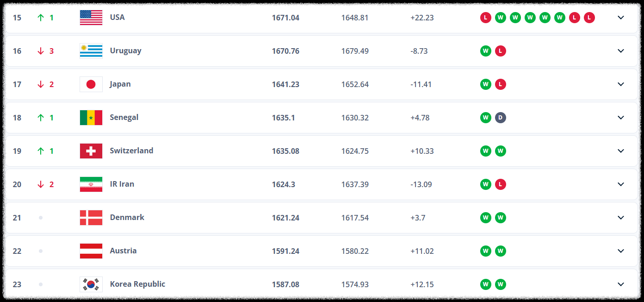The image size is (644, 302).
Task: Click USA's first loss result badge
Action: pos(486,18)
